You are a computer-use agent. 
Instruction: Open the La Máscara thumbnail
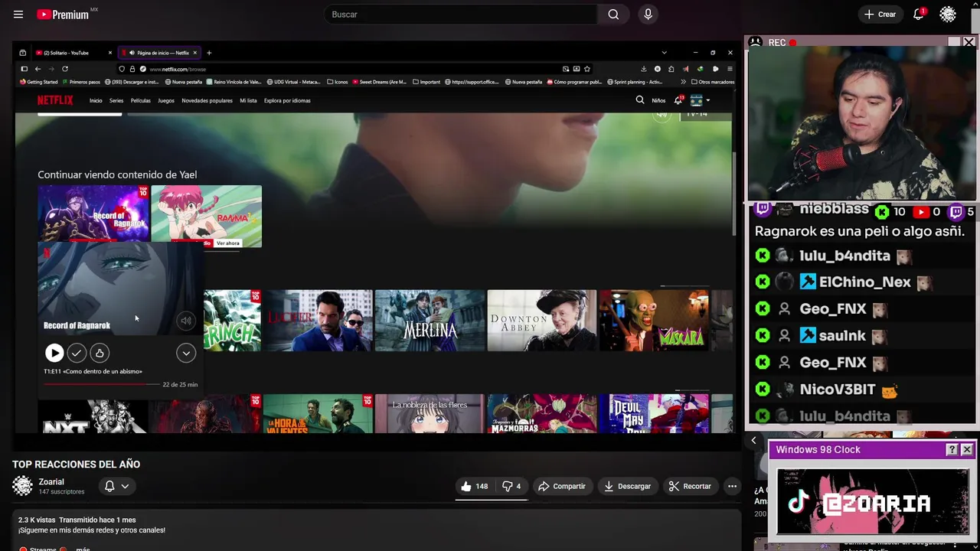click(654, 321)
